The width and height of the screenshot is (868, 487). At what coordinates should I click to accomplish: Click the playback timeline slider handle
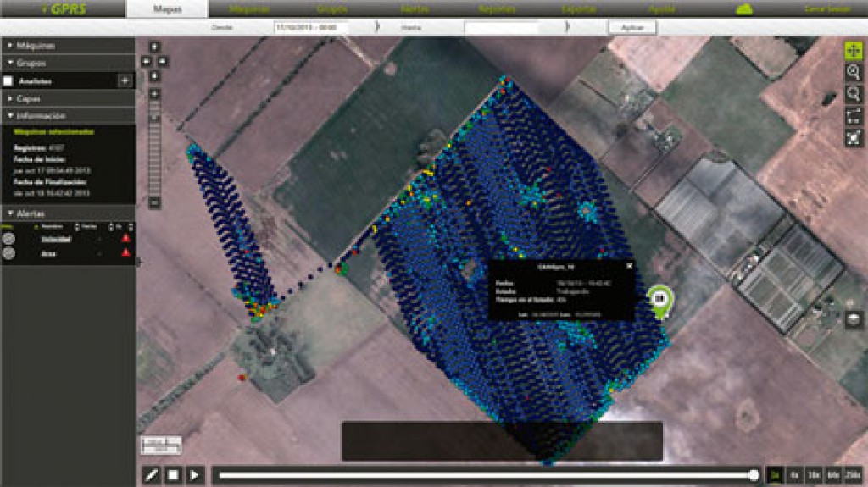[754, 475]
